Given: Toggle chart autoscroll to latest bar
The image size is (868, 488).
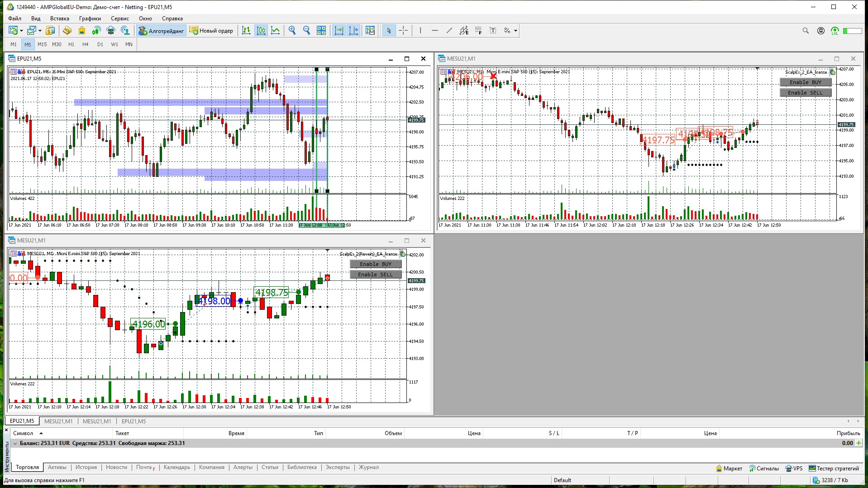Looking at the screenshot, I should pyautogui.click(x=339, y=31).
